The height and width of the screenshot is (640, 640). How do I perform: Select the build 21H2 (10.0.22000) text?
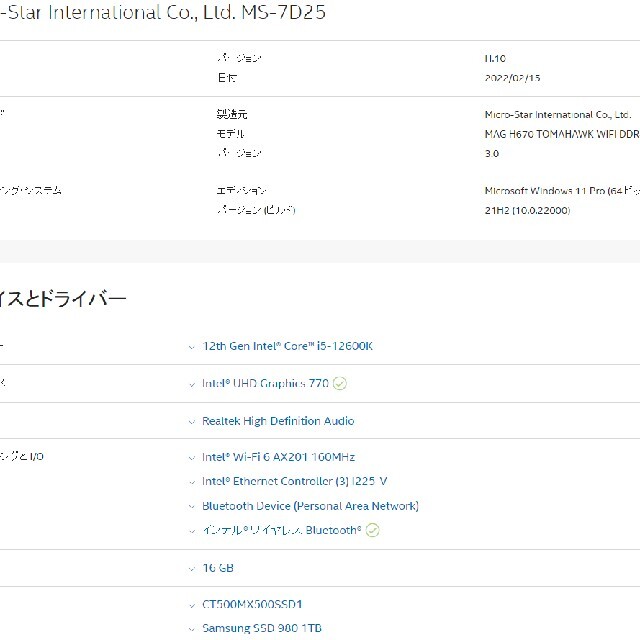(527, 210)
